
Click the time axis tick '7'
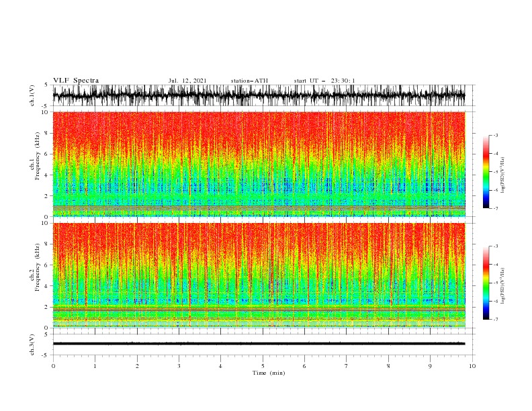pyautogui.click(x=347, y=366)
